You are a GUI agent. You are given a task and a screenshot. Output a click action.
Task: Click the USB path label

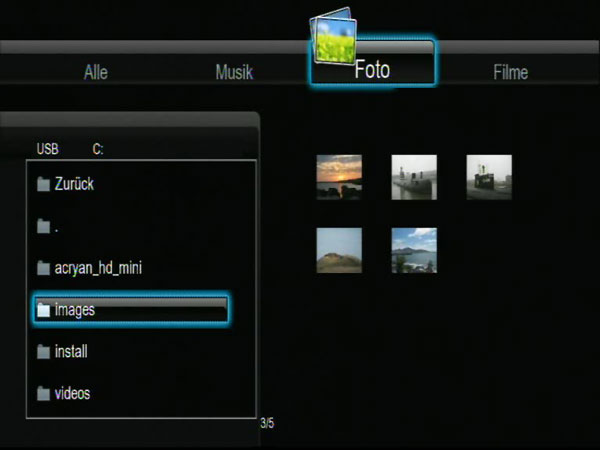point(47,149)
